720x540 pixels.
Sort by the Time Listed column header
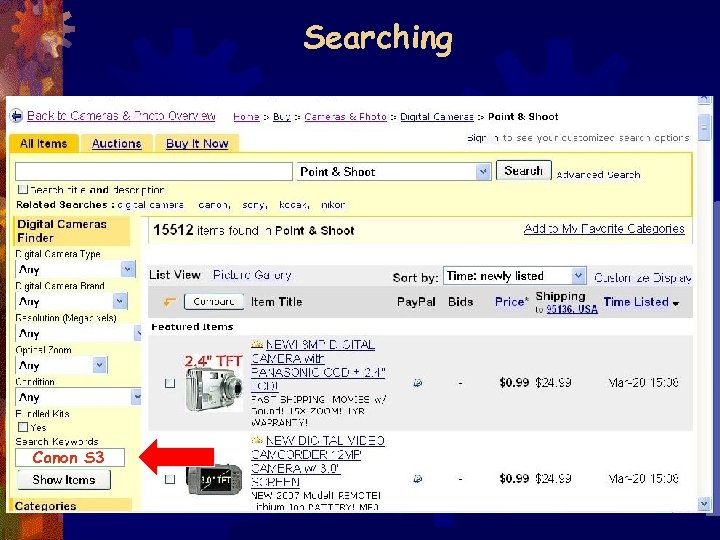(636, 302)
